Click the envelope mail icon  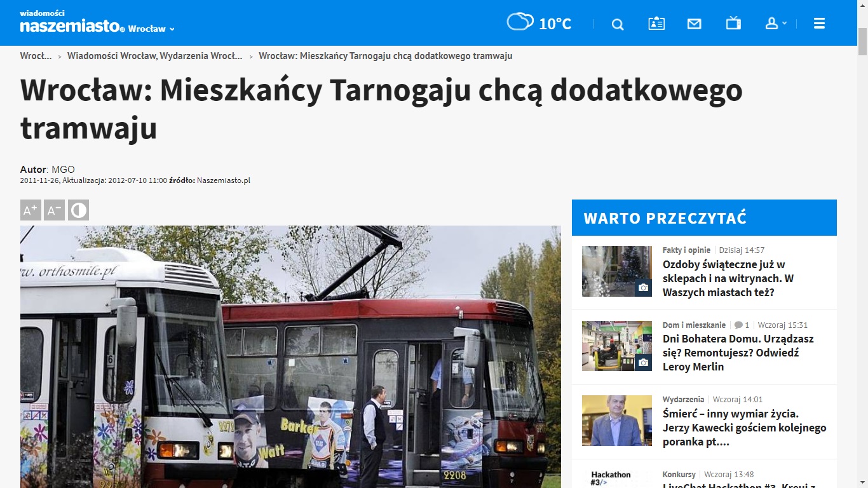point(695,24)
